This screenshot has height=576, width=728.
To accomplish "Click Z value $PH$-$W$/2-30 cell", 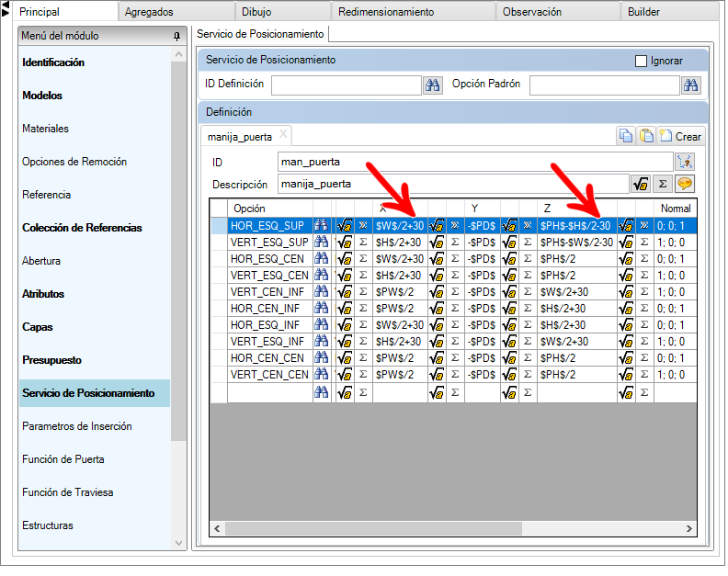I will [577, 242].
